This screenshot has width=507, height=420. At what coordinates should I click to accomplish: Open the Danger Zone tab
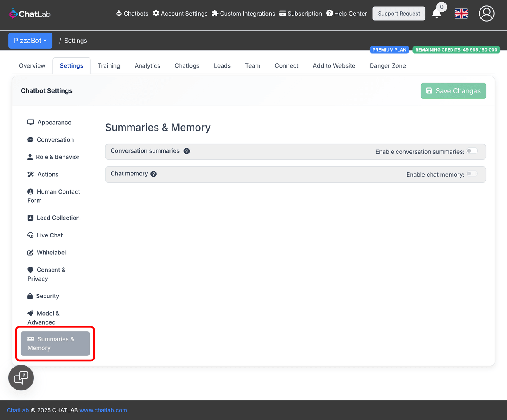tap(387, 65)
